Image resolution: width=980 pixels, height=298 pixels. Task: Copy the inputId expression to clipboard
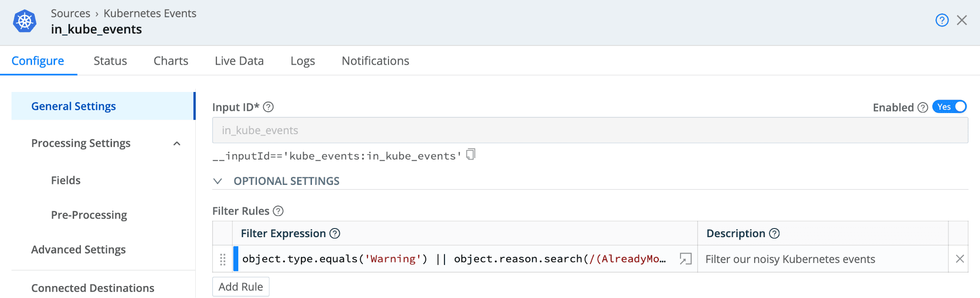click(x=471, y=154)
